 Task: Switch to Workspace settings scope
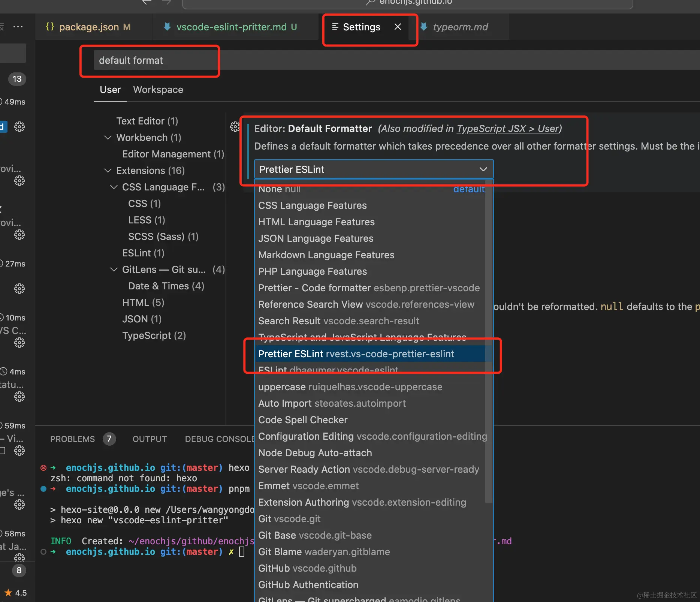click(x=158, y=90)
